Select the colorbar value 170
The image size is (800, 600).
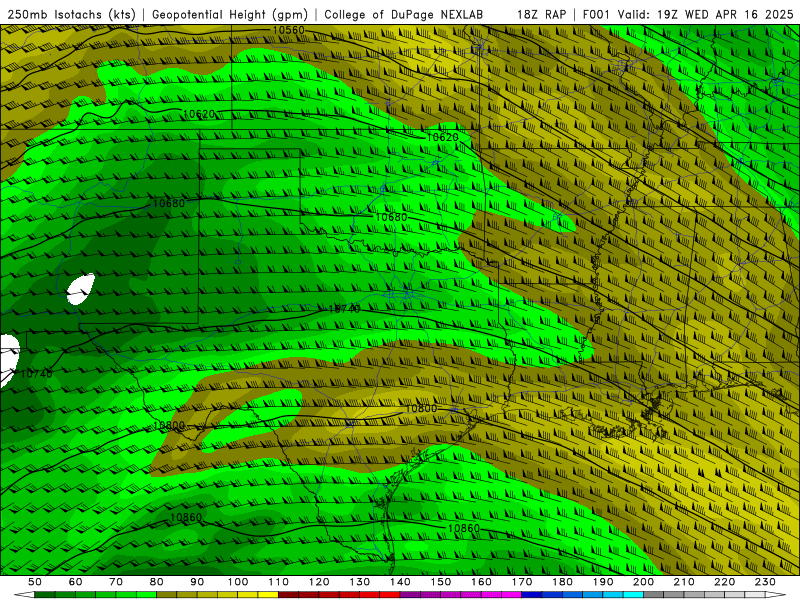click(521, 582)
